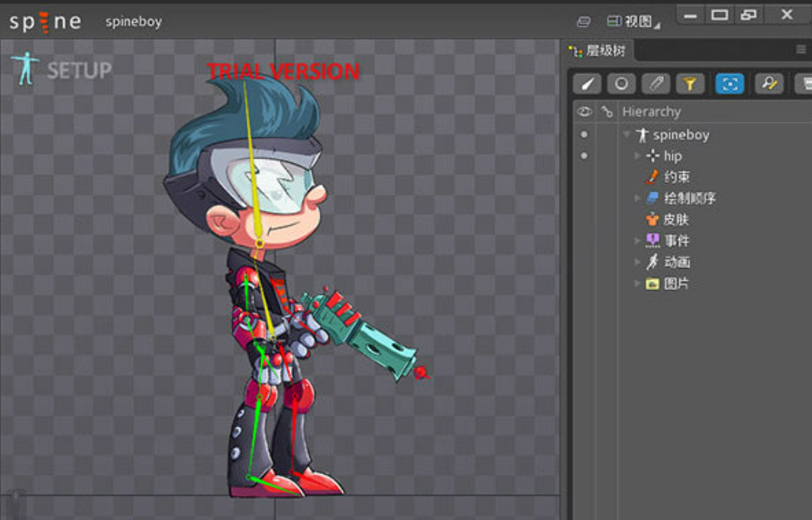Click the Hierarchy column header
Viewport: 812px width, 520px height.
[651, 111]
